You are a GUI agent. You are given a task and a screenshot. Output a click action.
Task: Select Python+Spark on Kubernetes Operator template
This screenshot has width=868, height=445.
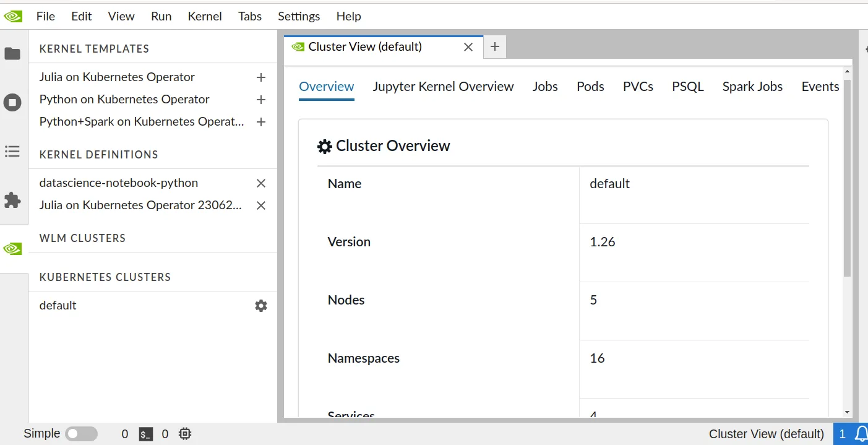point(142,122)
